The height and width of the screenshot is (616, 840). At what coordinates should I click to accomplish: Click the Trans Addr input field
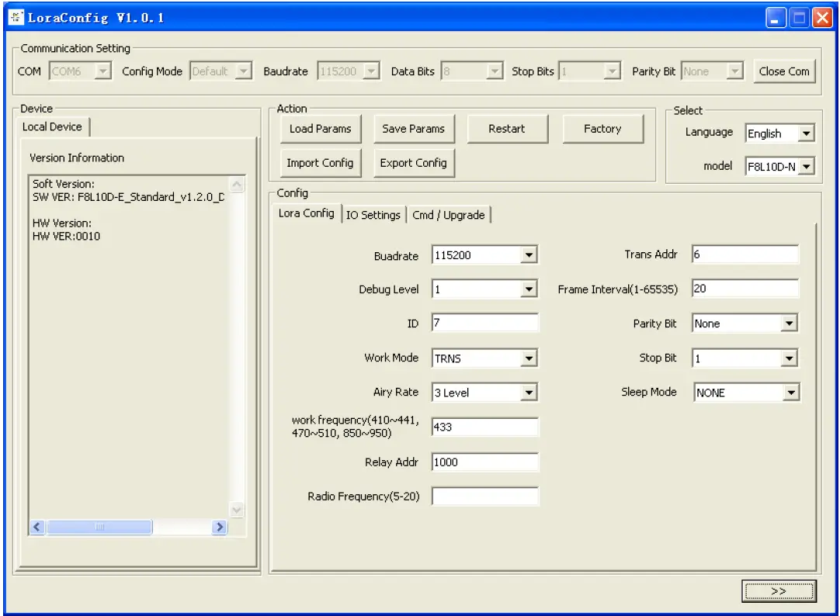tap(745, 254)
